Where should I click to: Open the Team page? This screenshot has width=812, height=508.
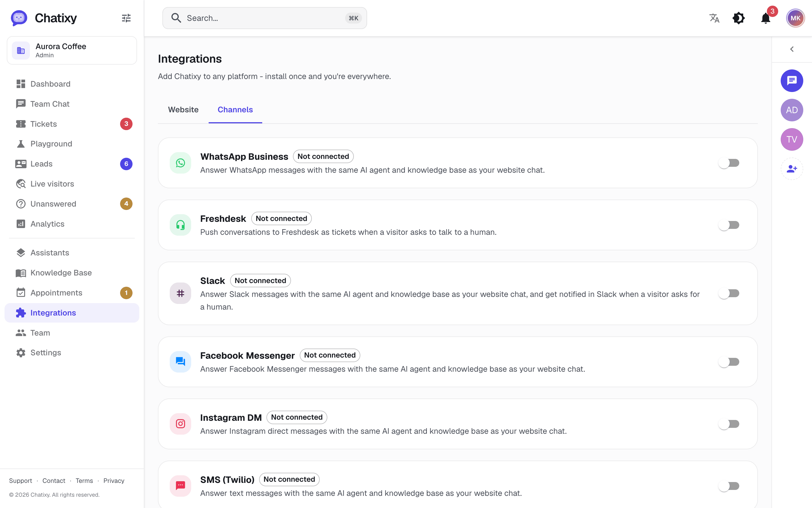72,333
